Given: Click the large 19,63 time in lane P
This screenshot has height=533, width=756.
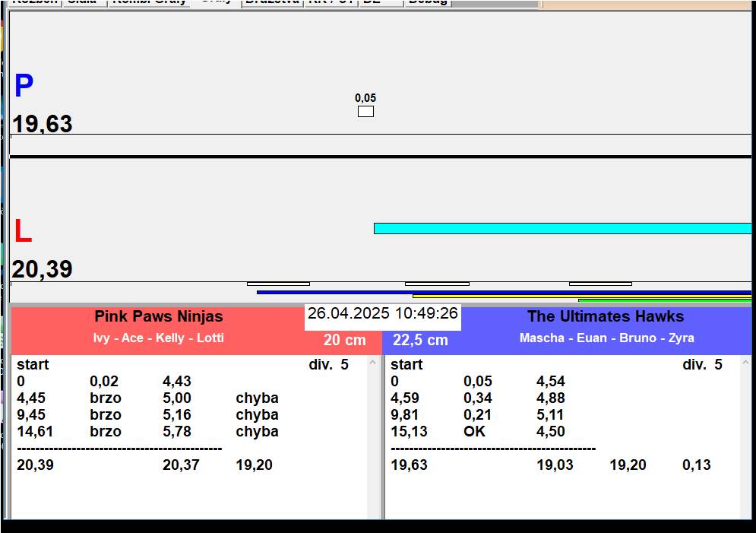Looking at the screenshot, I should pyautogui.click(x=42, y=124).
